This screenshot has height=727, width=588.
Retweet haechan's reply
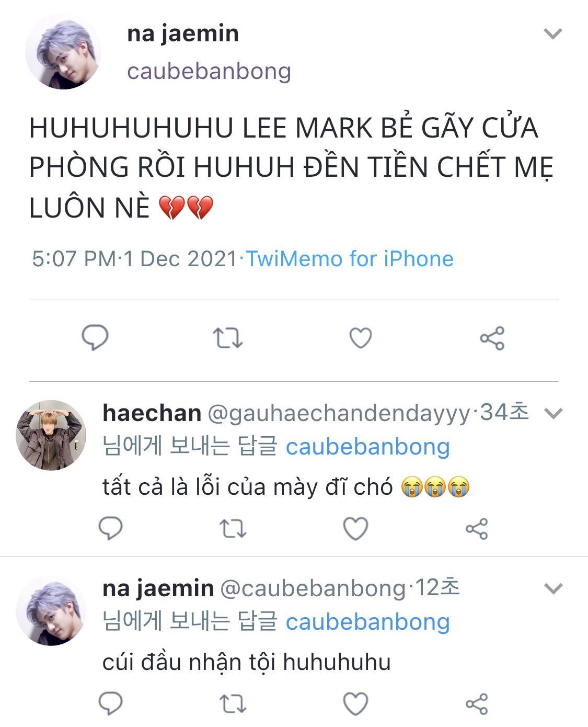pyautogui.click(x=233, y=529)
